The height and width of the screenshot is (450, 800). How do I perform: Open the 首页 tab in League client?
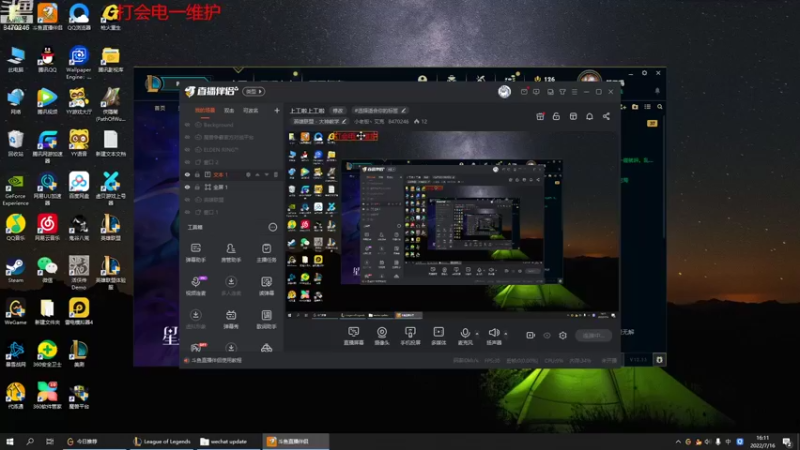[160, 108]
